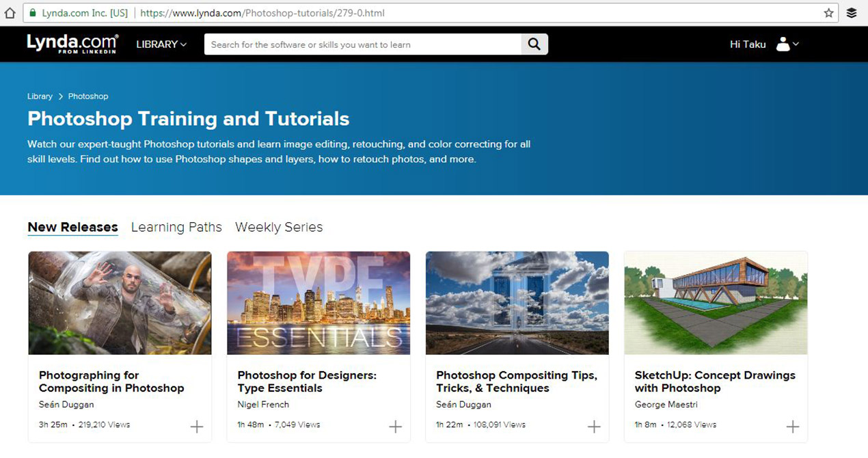Click the Hi Taku greeting text

point(748,44)
